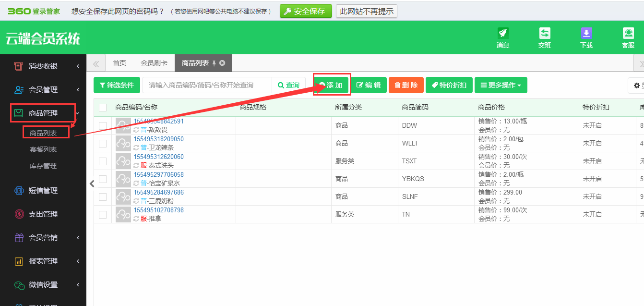Click the 删除 delete button
This screenshot has width=644, height=306.
(406, 85)
